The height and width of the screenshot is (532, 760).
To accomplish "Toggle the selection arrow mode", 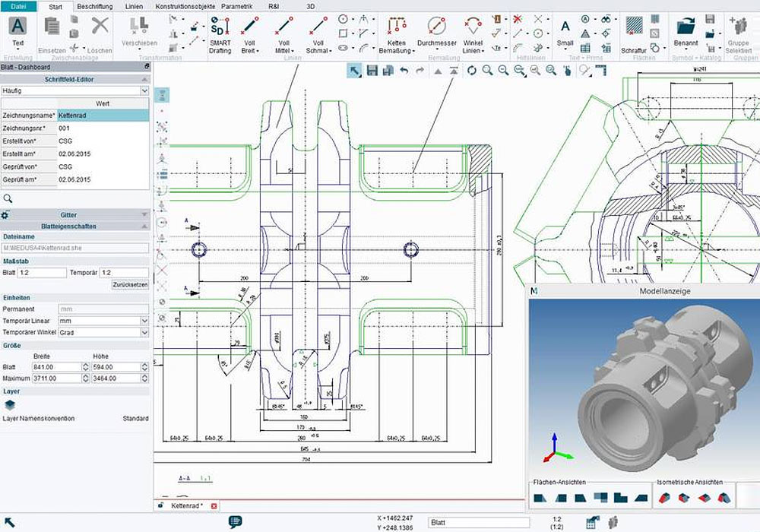I will (353, 69).
